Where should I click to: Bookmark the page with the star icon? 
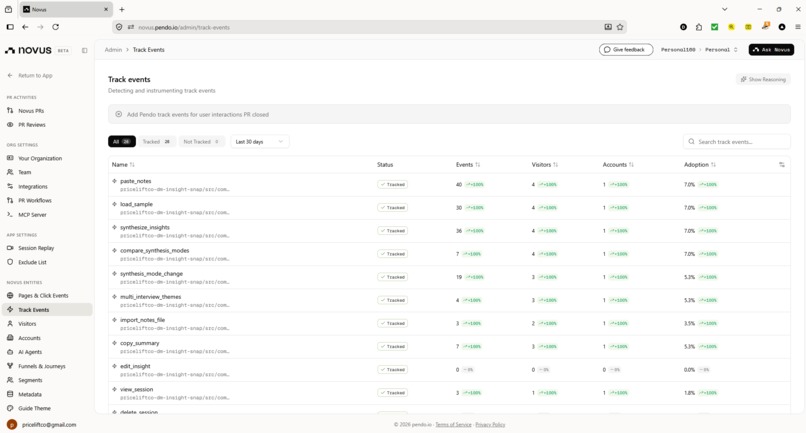pos(620,27)
